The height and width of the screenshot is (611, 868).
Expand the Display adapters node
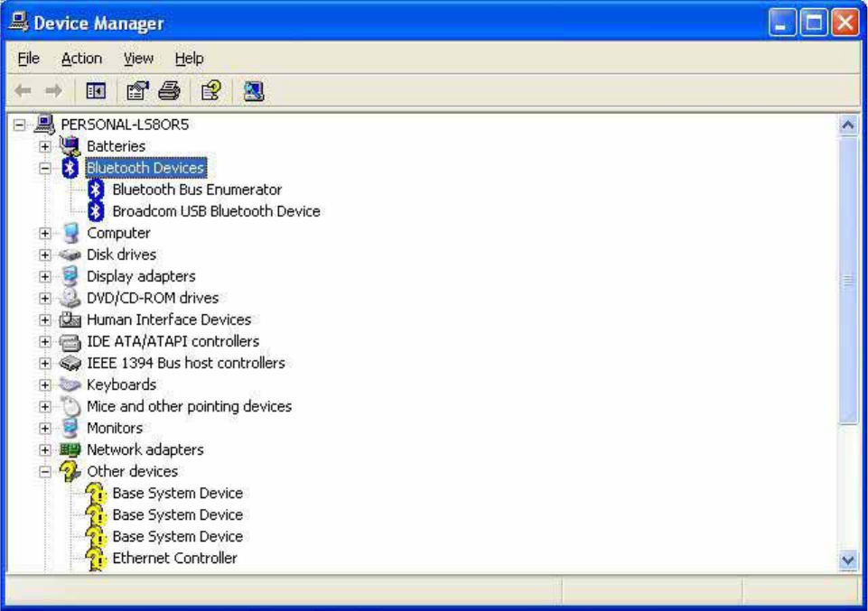(45, 276)
